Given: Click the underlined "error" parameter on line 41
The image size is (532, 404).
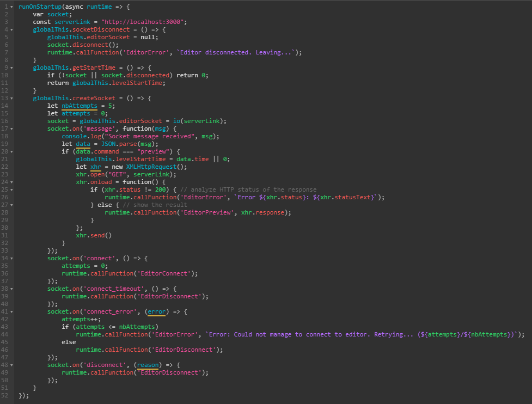Looking at the screenshot, I should [156, 312].
